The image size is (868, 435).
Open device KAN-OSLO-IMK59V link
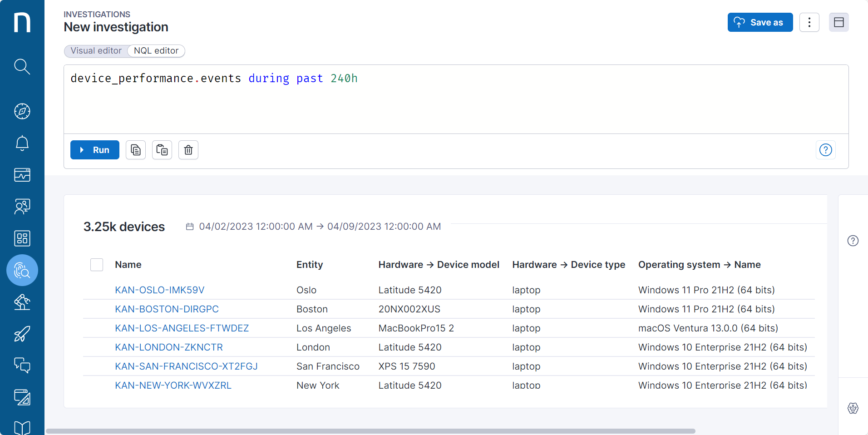(160, 290)
